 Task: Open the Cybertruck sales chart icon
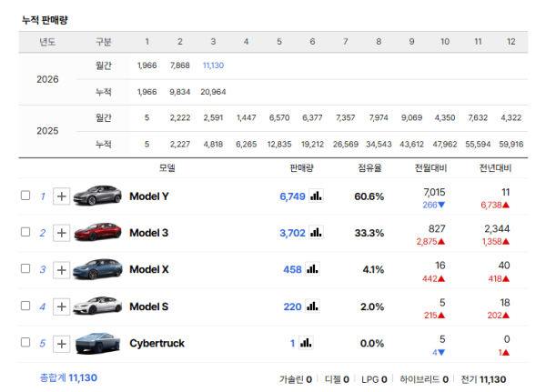coord(306,343)
